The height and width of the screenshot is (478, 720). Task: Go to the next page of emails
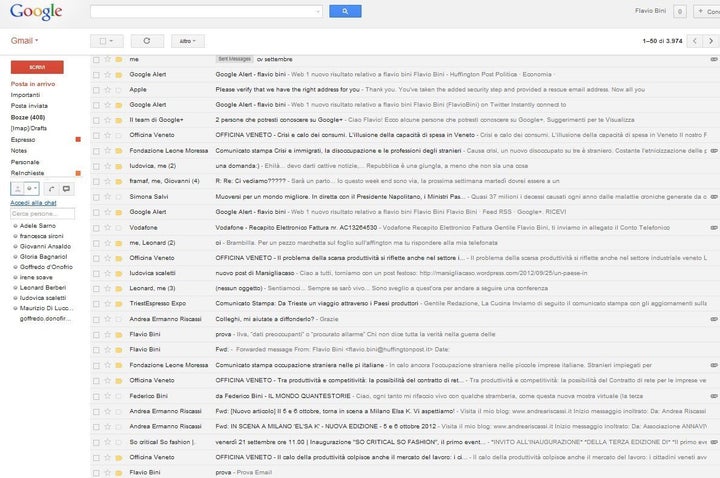(x=711, y=41)
